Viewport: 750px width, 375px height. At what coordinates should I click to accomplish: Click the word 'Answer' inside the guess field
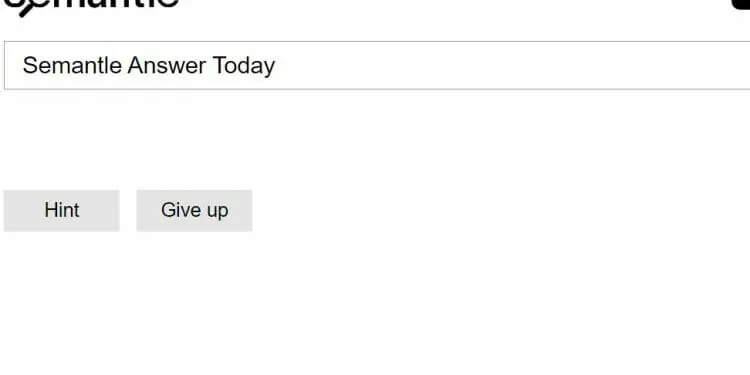pyautogui.click(x=167, y=65)
